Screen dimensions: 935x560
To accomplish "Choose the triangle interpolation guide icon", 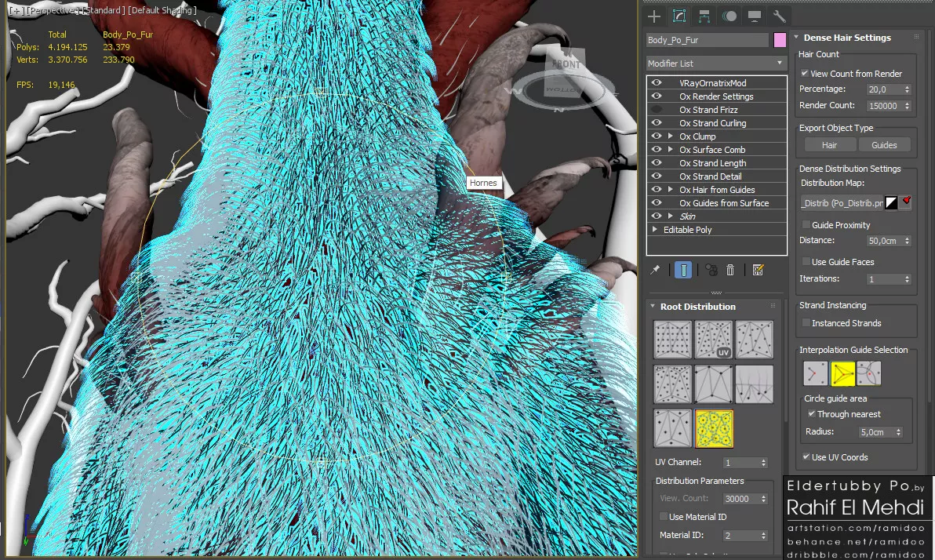I will click(842, 373).
